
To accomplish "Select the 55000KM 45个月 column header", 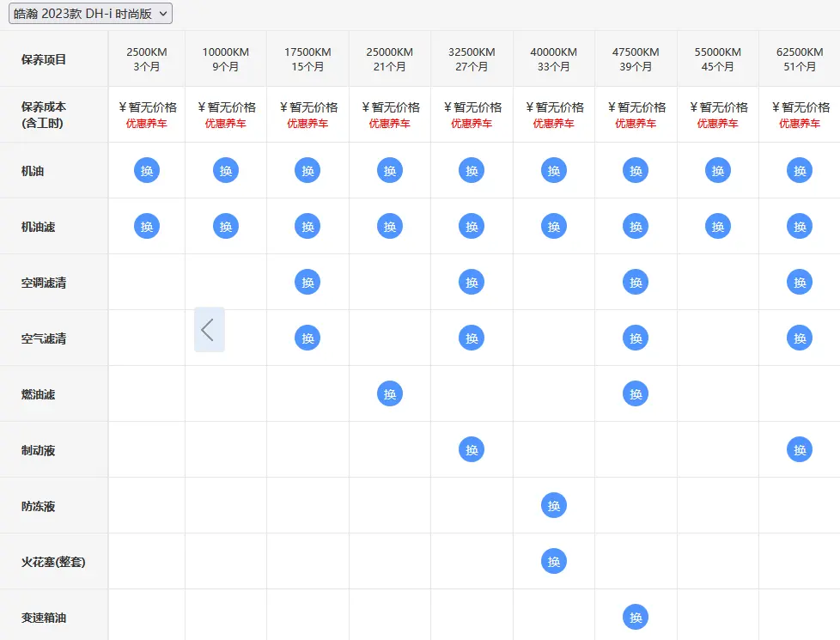I will click(x=718, y=59).
